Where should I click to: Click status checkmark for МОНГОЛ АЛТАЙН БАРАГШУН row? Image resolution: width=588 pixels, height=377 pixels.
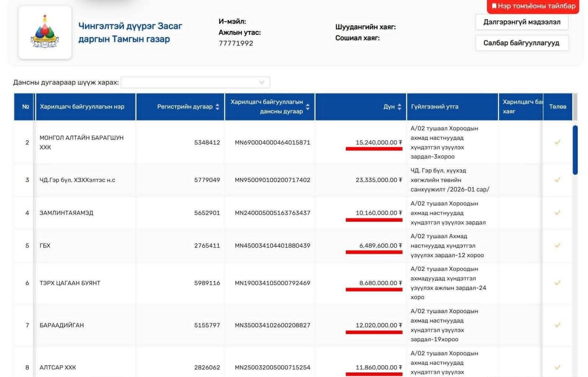point(557,142)
